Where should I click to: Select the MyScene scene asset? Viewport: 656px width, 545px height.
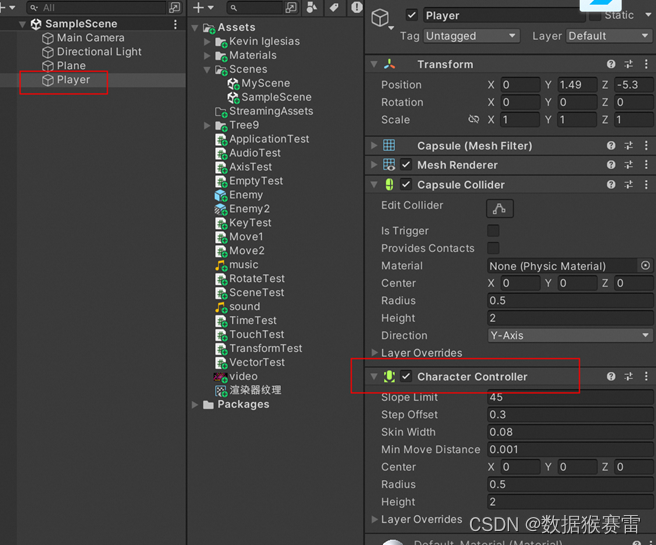[x=259, y=83]
